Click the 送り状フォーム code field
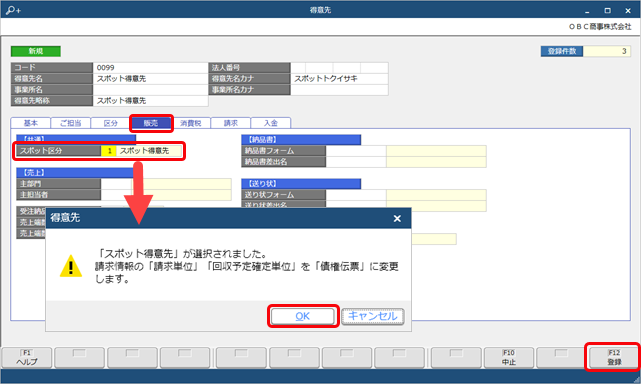This screenshot has height=384, width=641. pyautogui.click(x=356, y=195)
